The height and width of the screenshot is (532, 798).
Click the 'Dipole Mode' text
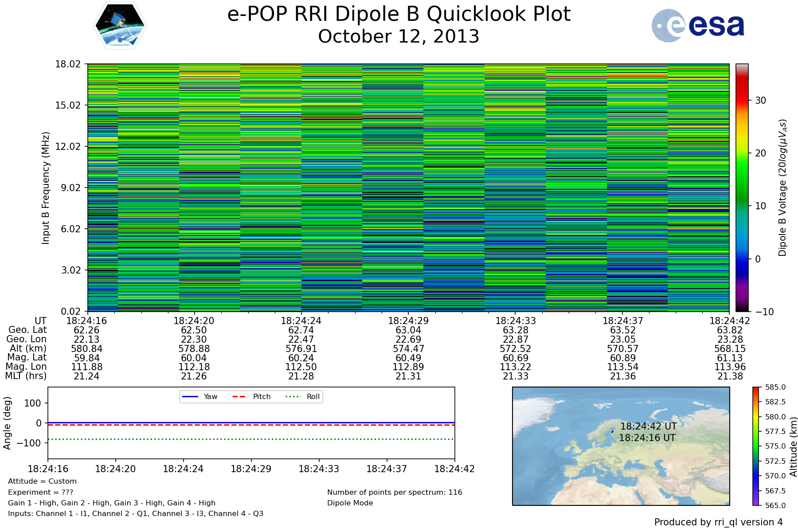click(350, 503)
